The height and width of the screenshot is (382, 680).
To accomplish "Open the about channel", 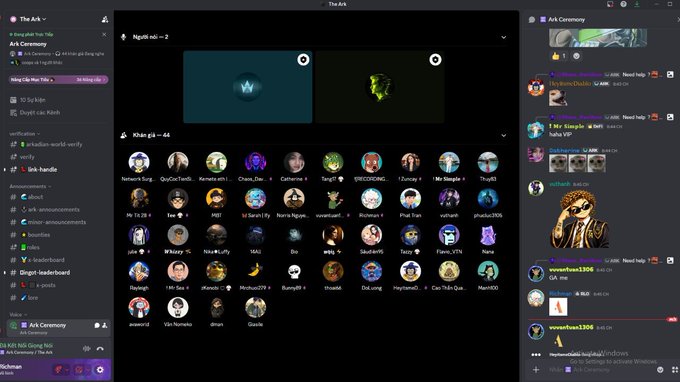I will click(x=35, y=197).
